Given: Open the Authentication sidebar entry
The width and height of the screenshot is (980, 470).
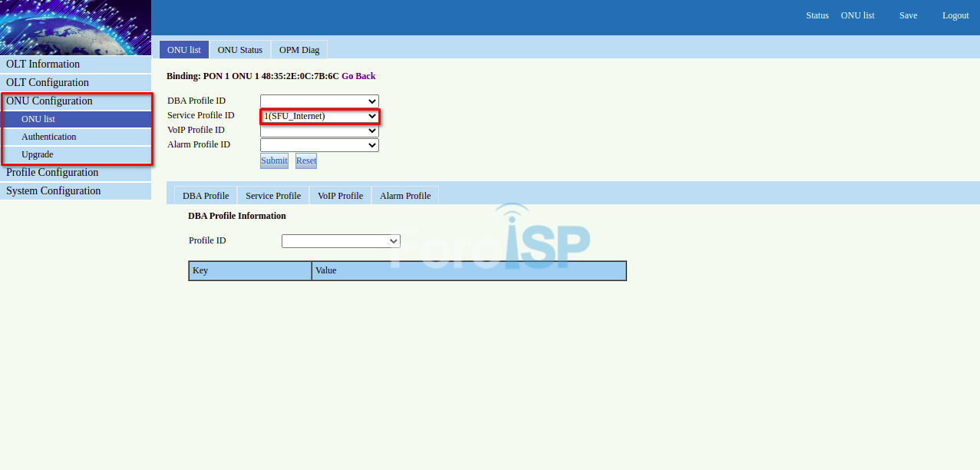Looking at the screenshot, I should 48,136.
